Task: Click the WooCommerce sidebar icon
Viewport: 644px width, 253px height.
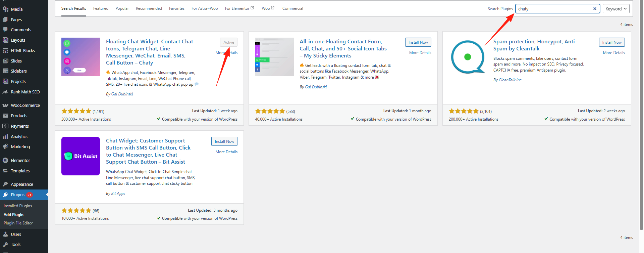Action: (x=5, y=106)
